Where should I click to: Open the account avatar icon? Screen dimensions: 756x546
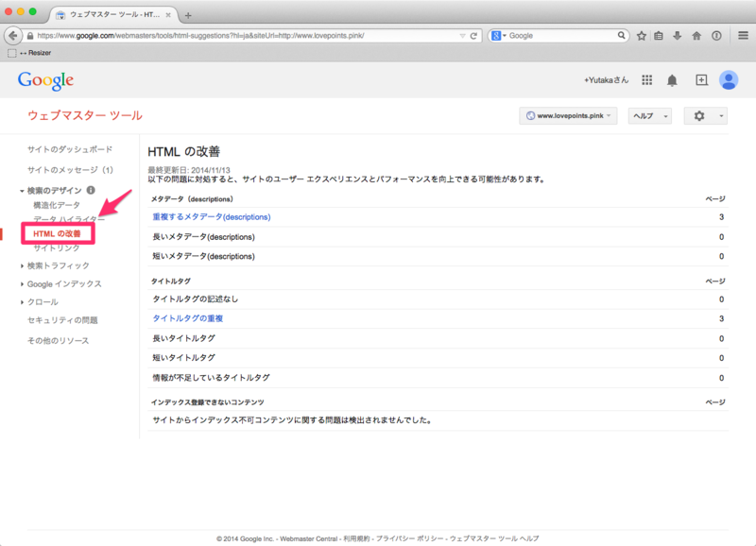[729, 80]
